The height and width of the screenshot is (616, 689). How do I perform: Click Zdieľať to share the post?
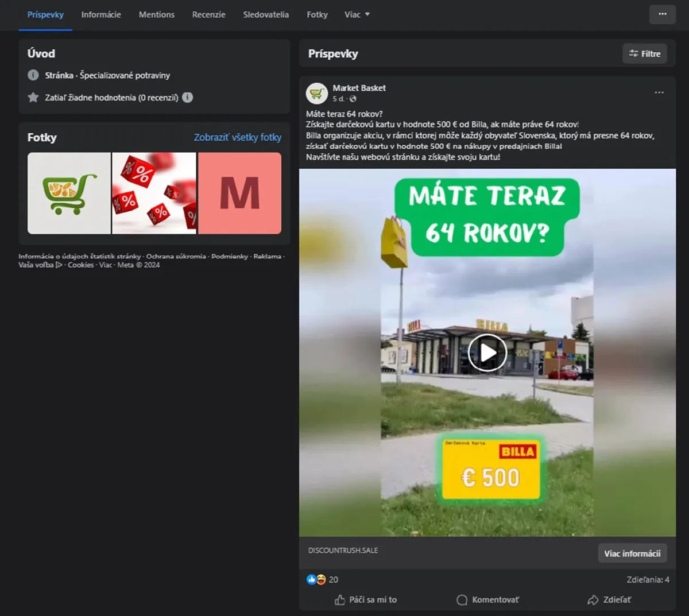coord(609,600)
